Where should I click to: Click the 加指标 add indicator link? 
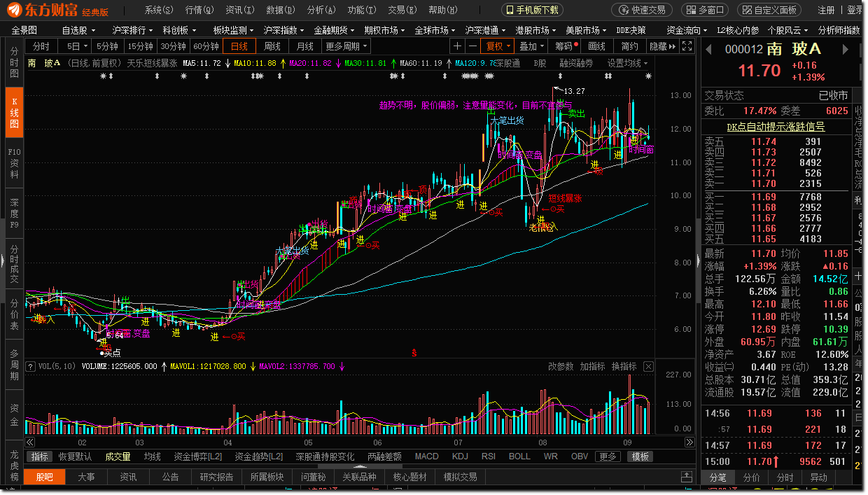click(592, 366)
